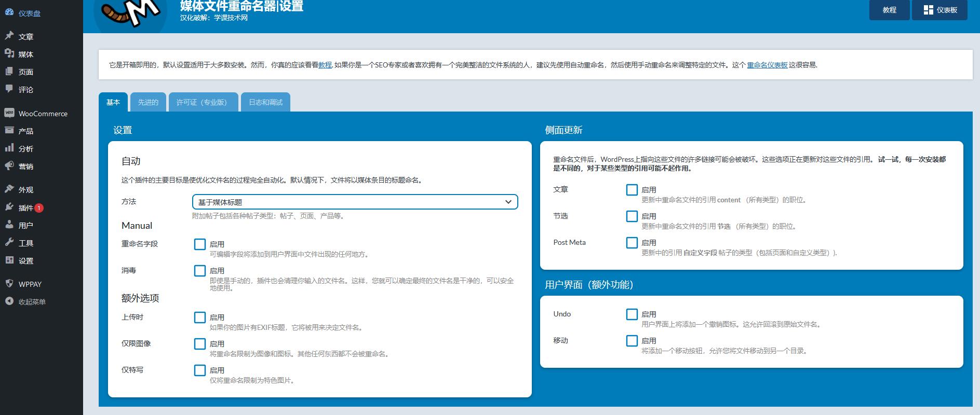Click the bar chart icon beside 分析
980x415 pixels.
pos(9,148)
